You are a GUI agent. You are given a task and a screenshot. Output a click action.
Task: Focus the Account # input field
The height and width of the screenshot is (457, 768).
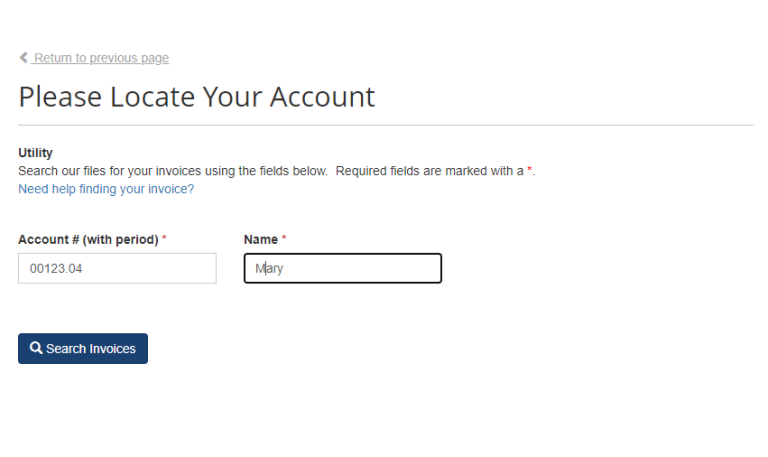tap(117, 268)
